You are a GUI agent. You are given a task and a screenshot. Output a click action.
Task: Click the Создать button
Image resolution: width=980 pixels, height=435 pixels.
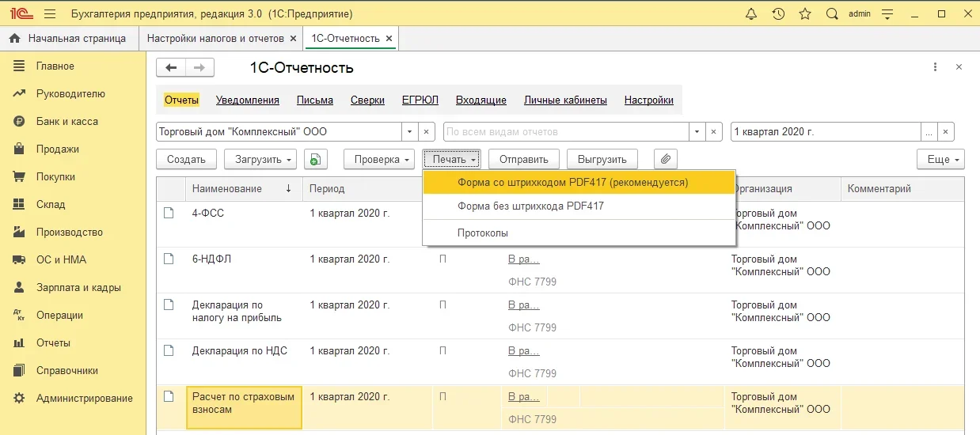tap(186, 159)
